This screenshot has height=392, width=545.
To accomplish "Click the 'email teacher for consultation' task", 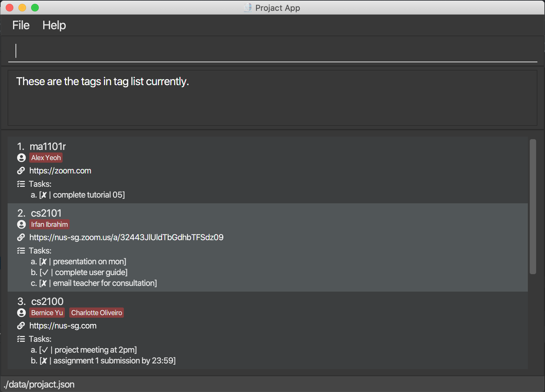I will click(94, 283).
